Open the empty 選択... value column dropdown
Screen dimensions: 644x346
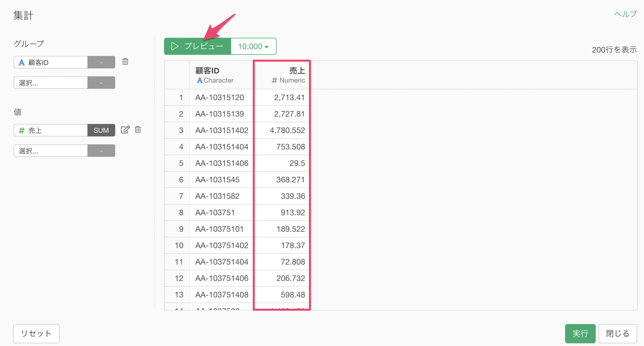tap(51, 151)
